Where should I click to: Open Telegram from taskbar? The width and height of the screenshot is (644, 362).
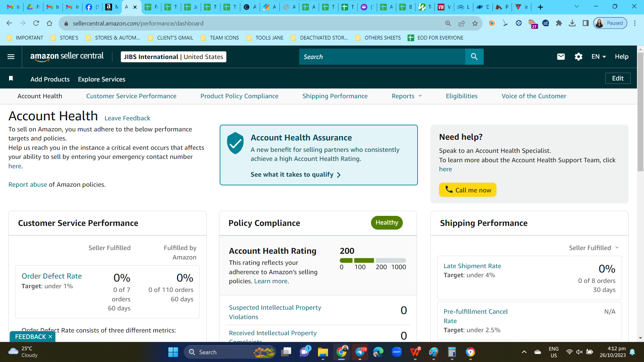[360, 352]
